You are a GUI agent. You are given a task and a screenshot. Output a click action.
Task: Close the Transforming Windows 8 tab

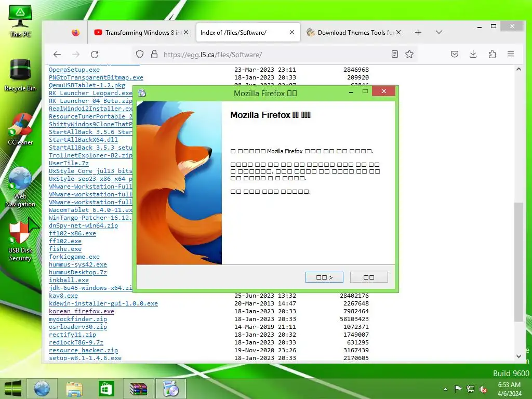pos(186,33)
